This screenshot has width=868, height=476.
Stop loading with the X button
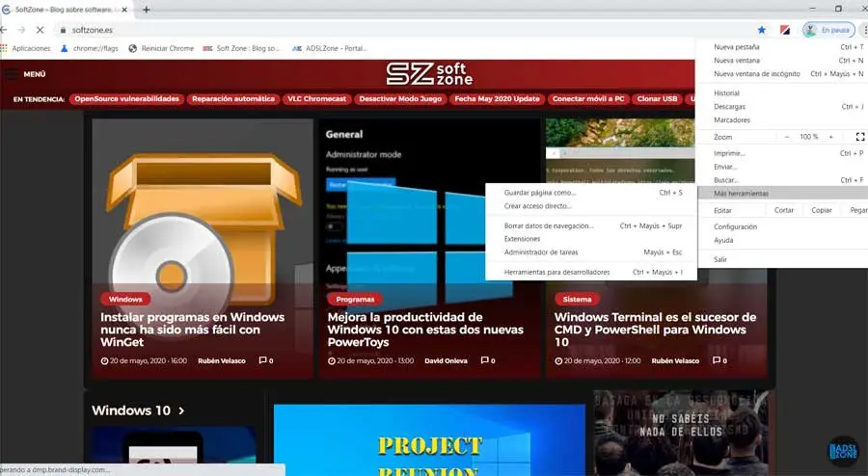[x=40, y=30]
